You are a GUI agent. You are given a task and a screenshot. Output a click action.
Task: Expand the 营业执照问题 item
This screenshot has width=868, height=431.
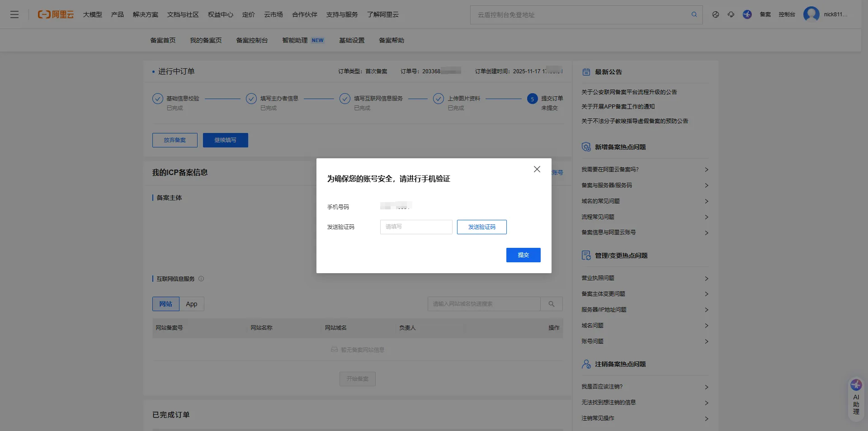pyautogui.click(x=644, y=278)
